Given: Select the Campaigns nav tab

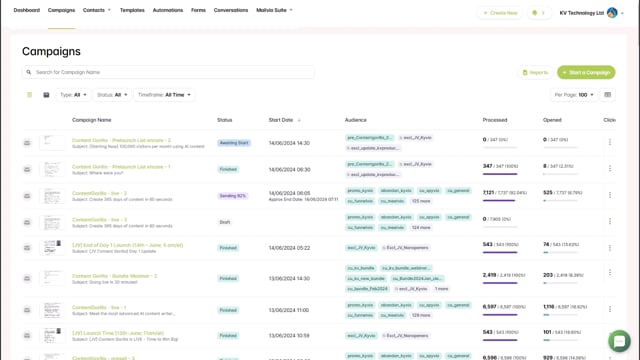Looking at the screenshot, I should pyautogui.click(x=61, y=10).
